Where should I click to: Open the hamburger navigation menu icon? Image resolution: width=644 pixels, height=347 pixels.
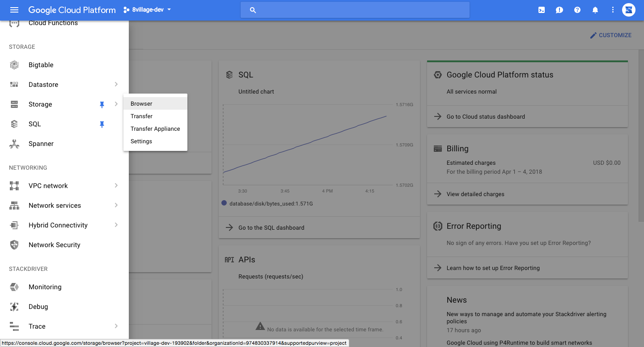(x=14, y=10)
